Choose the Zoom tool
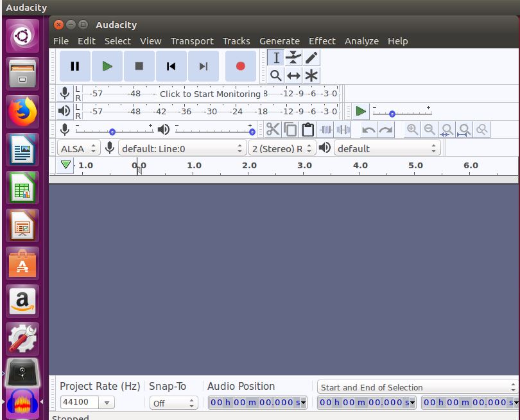520x420 pixels. (x=276, y=76)
